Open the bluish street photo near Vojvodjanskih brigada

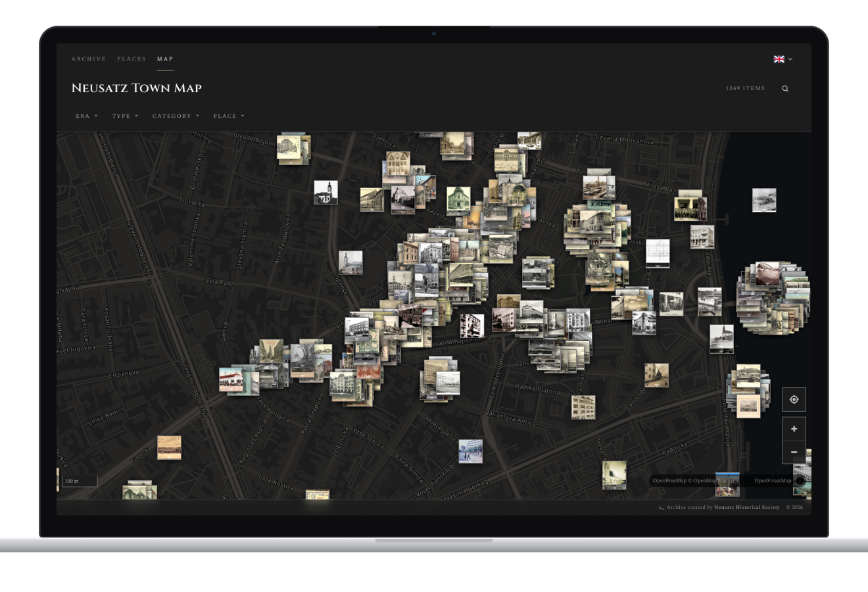470,451
